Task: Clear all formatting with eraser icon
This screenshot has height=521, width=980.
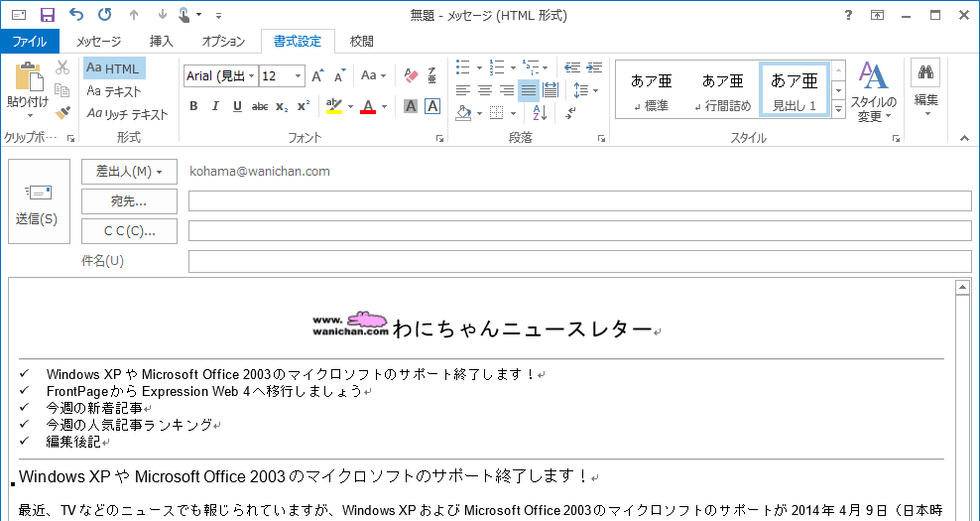Action: click(x=411, y=75)
